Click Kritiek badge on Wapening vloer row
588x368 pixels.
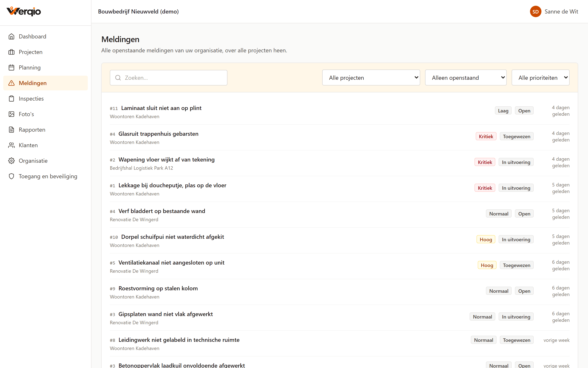pos(485,162)
